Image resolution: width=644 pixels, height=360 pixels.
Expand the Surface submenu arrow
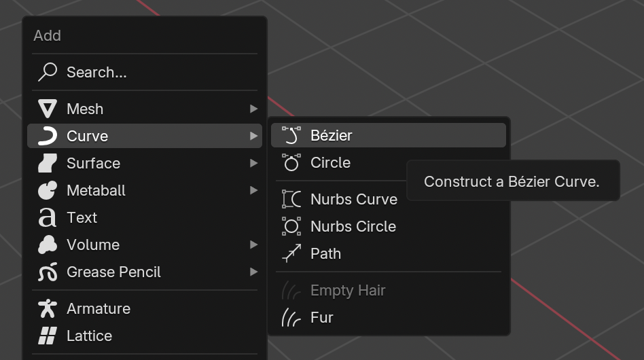[254, 164]
